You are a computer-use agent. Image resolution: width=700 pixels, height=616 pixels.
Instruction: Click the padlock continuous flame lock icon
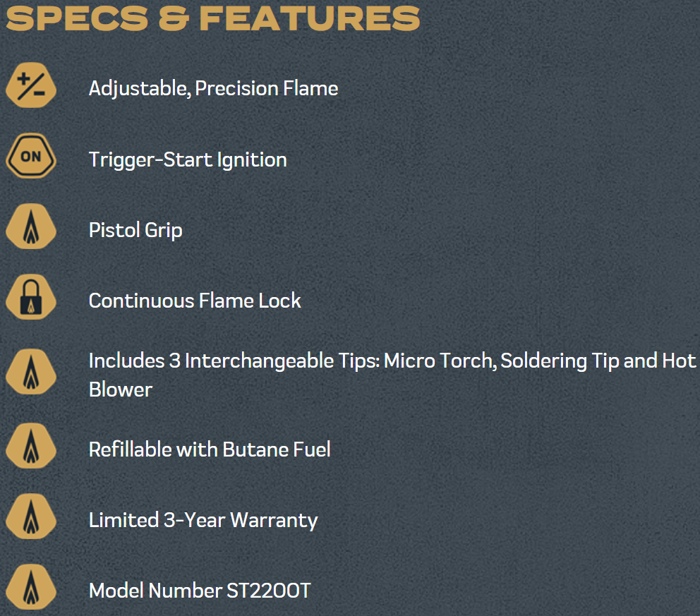coord(30,300)
